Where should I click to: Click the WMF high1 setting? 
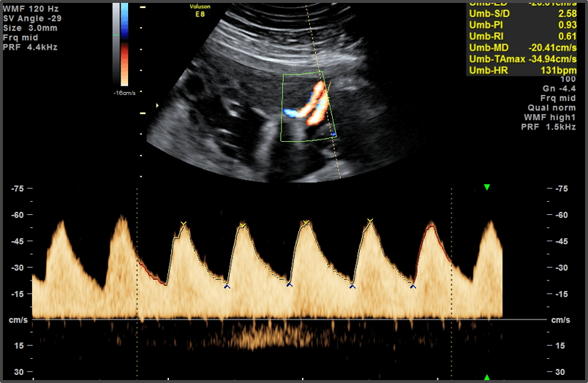point(549,117)
